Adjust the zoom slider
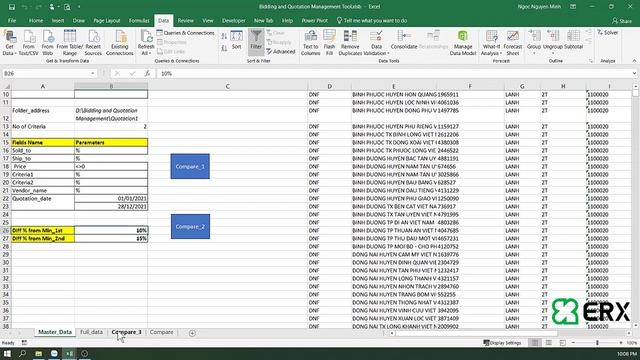This screenshot has width=640, height=360. tap(597, 343)
